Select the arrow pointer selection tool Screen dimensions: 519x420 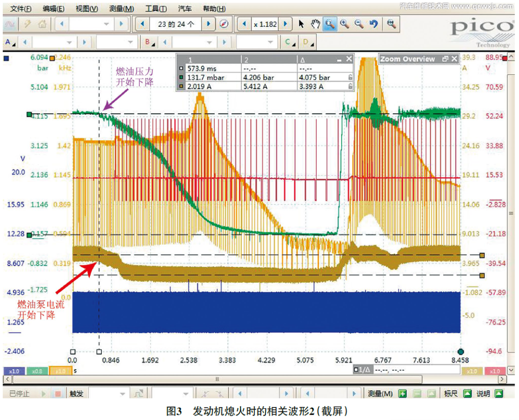(301, 24)
